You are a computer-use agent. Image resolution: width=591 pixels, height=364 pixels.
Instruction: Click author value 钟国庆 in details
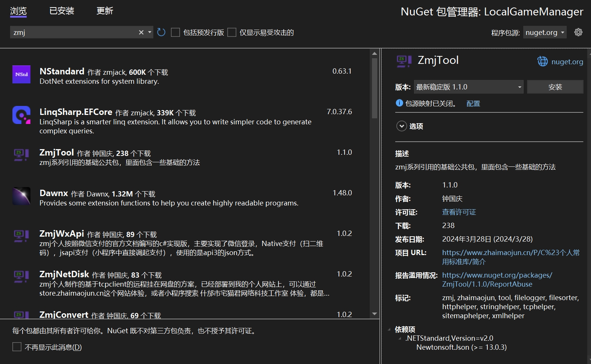[x=452, y=199]
